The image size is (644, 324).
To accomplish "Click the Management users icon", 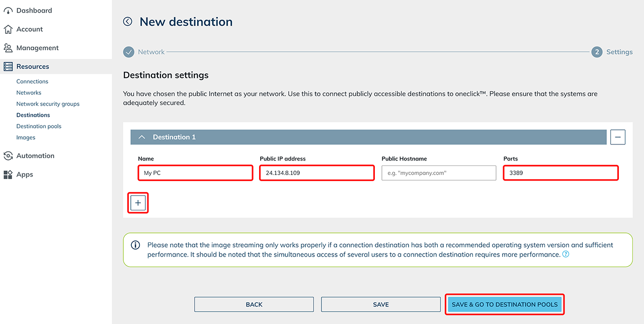I will [8, 48].
